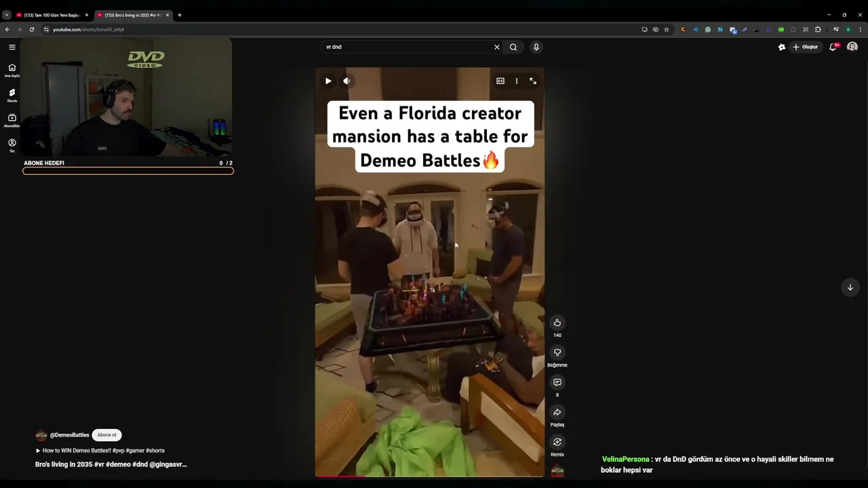The image size is (868, 488).
Task: Enter fullscreen on the short player
Action: click(533, 81)
